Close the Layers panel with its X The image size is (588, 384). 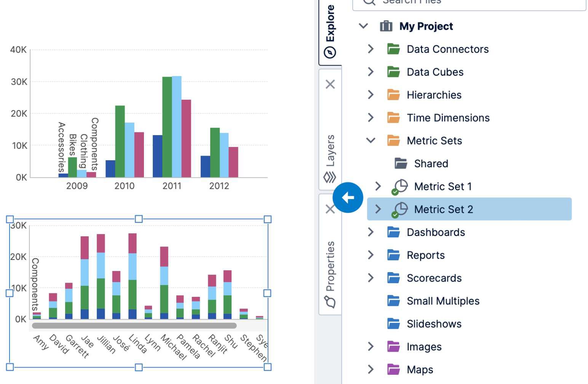[331, 84]
